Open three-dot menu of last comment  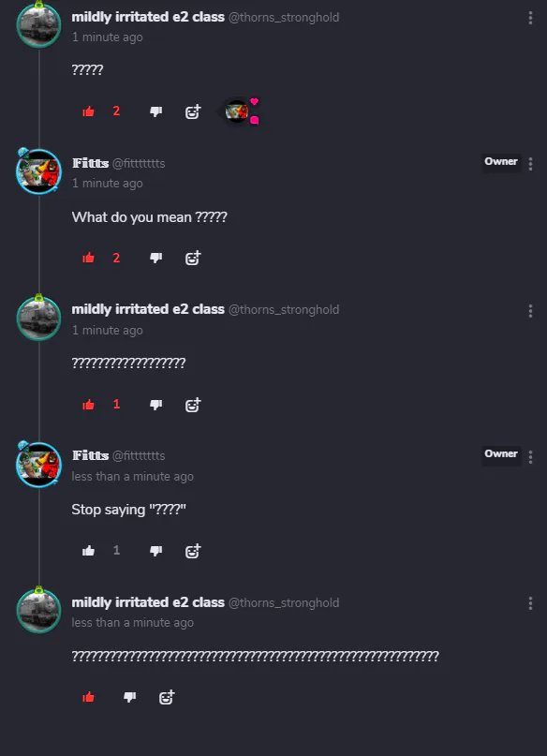530,603
